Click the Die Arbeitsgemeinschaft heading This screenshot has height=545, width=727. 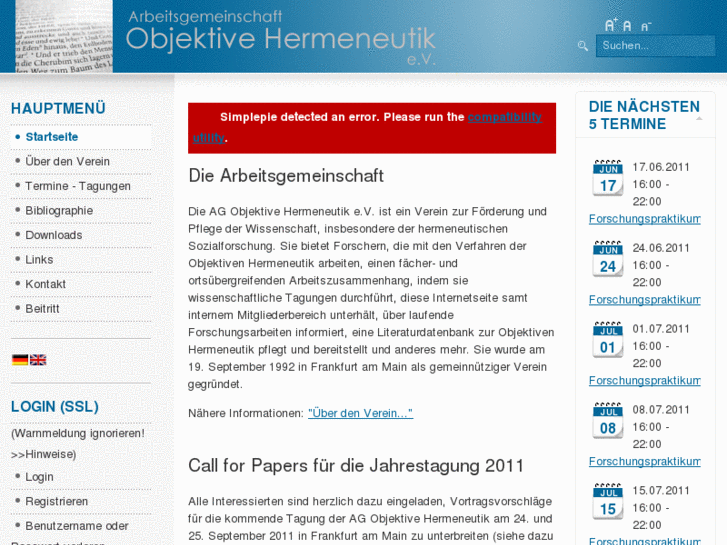click(286, 176)
